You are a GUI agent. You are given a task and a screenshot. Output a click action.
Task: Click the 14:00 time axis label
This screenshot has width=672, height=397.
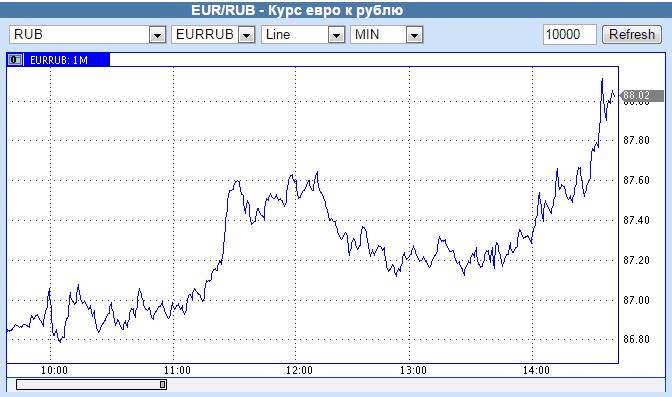click(536, 370)
